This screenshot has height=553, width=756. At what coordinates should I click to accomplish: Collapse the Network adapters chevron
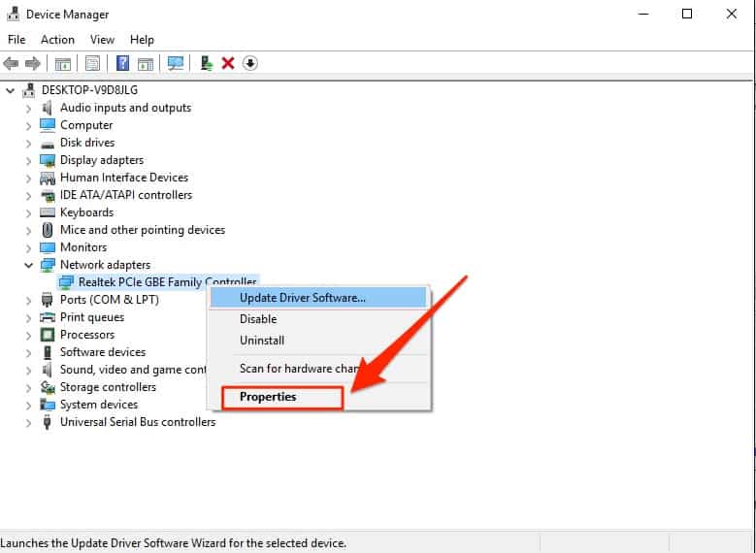point(28,265)
